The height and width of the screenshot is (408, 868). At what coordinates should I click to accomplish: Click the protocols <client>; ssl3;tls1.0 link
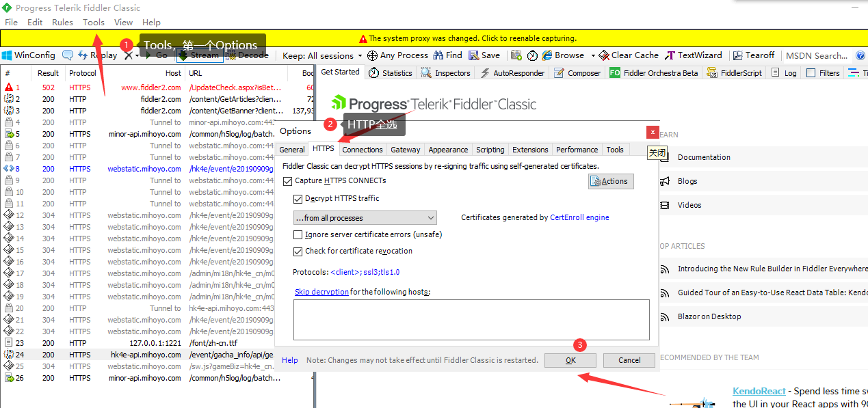(365, 272)
